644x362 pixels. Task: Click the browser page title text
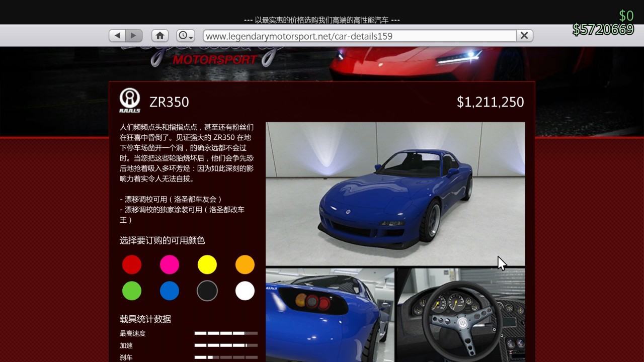322,20
